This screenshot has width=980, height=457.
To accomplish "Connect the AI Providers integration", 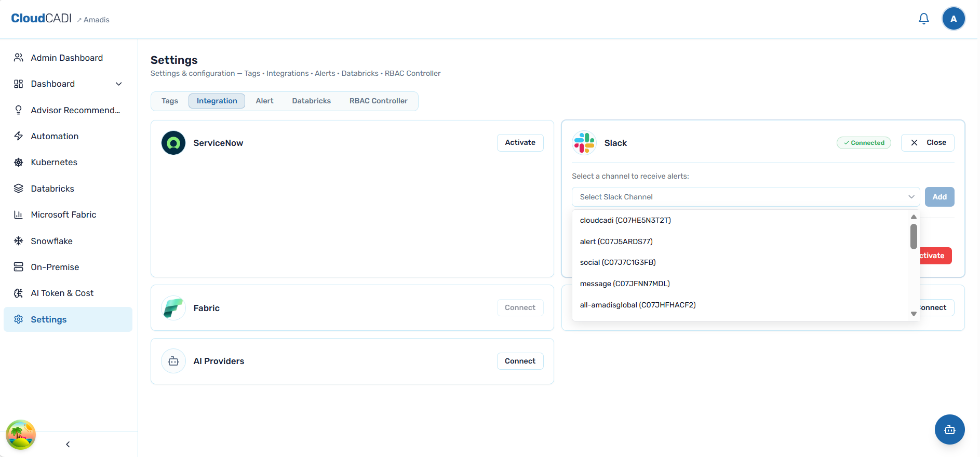I will pyautogui.click(x=520, y=361).
